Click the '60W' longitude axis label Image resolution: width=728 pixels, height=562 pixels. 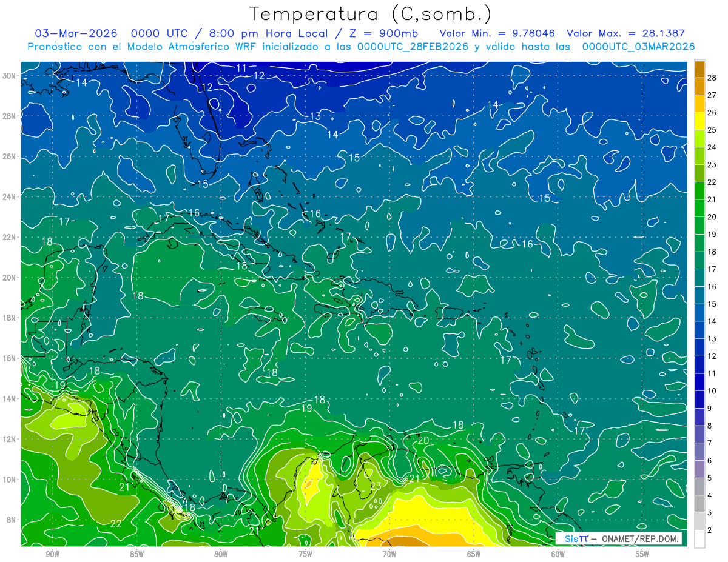(x=558, y=554)
